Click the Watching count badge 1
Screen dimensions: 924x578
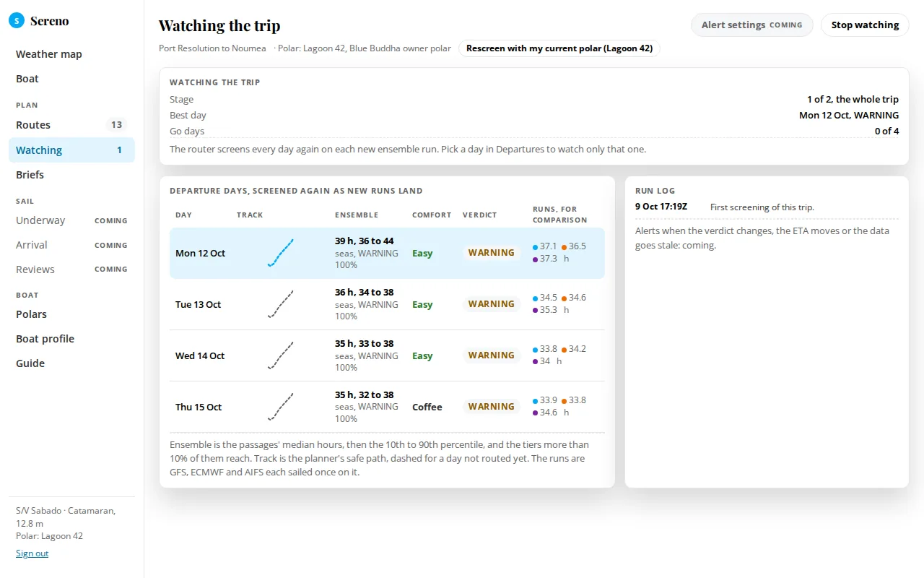pos(120,150)
